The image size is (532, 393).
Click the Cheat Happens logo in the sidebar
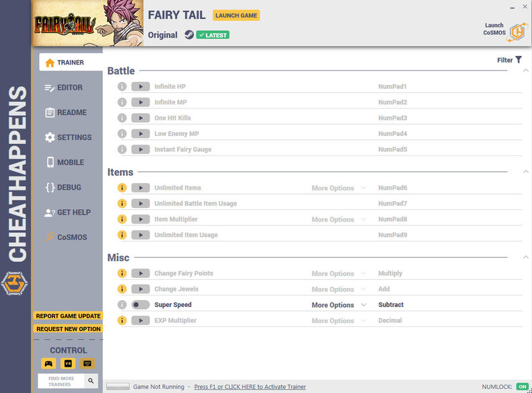click(x=14, y=283)
